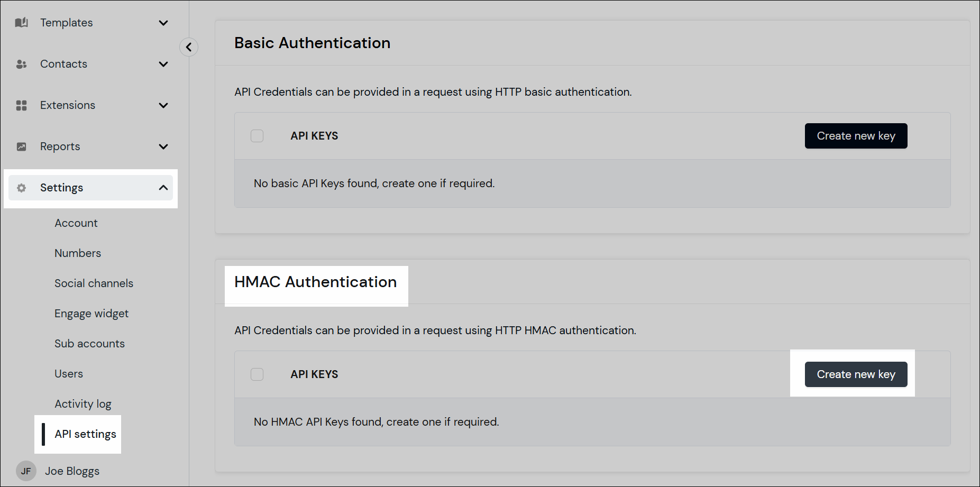The height and width of the screenshot is (487, 980).
Task: Click the Settings gear icon
Action: click(21, 187)
